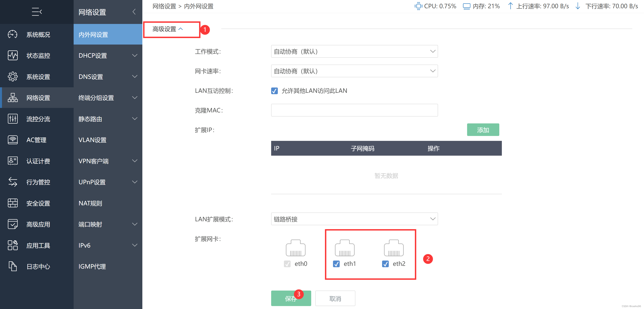This screenshot has height=309, width=644.
Task: Go to 安全设置 in main sidebar
Action: (37, 203)
